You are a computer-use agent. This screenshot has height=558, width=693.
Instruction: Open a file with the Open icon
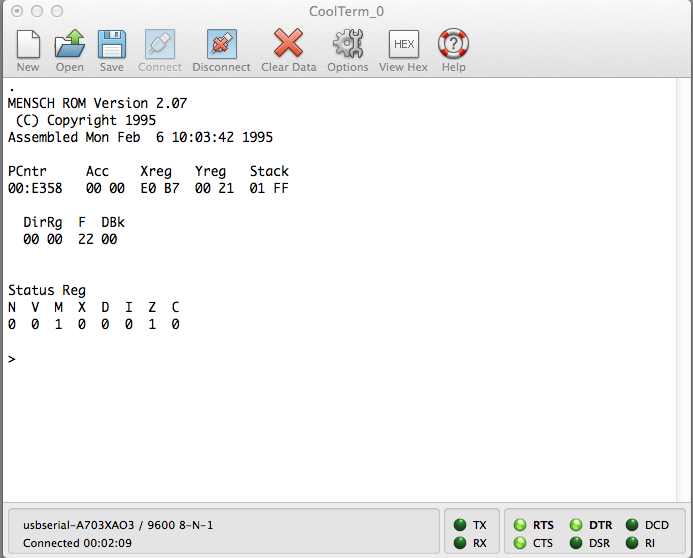point(69,45)
